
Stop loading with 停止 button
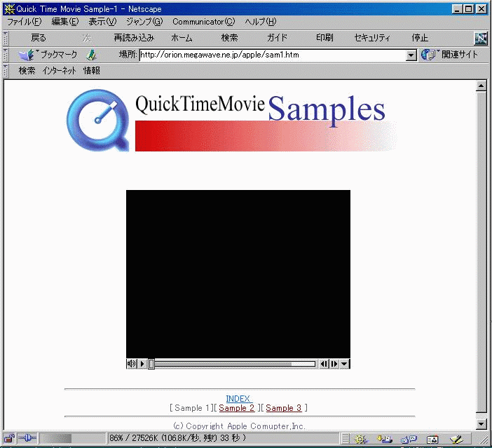tap(420, 38)
